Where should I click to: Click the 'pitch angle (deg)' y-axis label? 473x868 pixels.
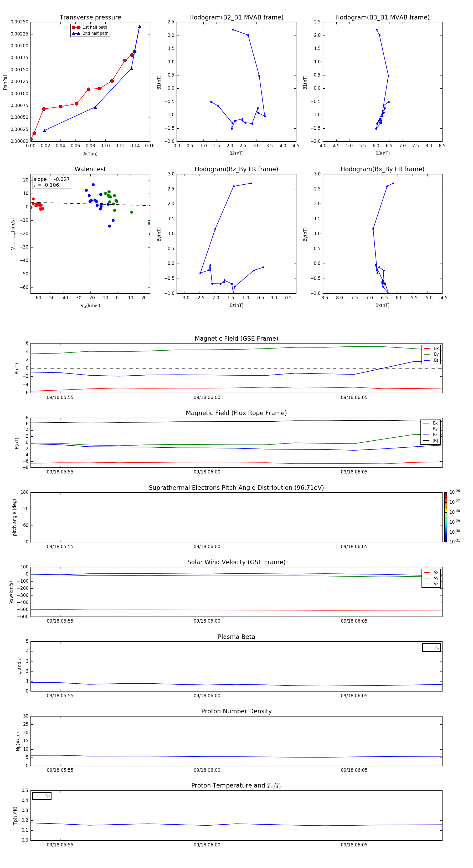14,517
